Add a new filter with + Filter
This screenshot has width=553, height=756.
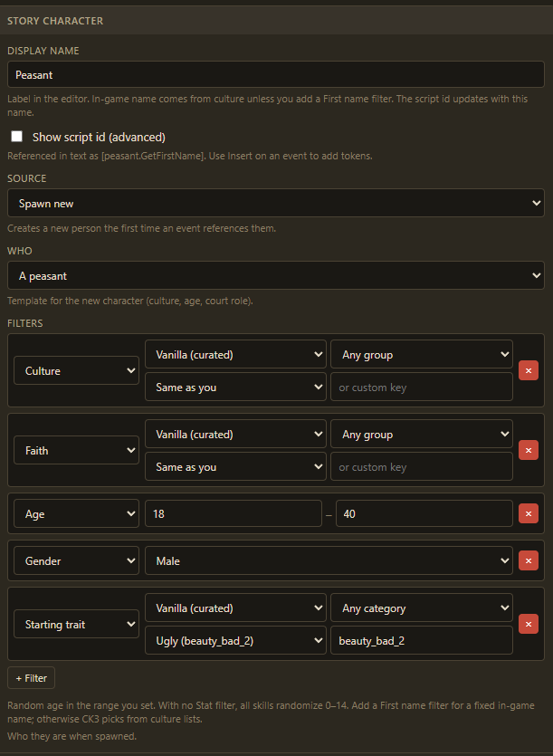[32, 677]
